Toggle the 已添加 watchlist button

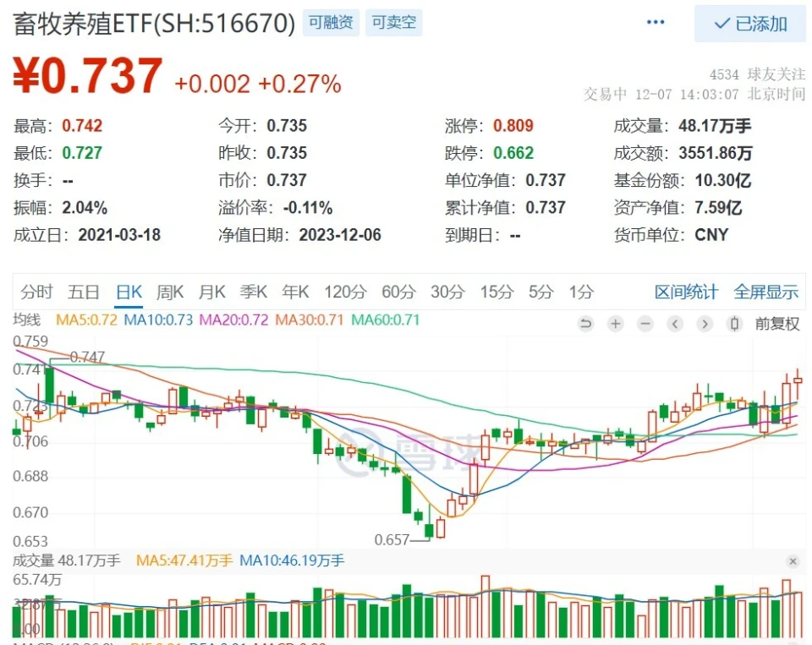[749, 24]
